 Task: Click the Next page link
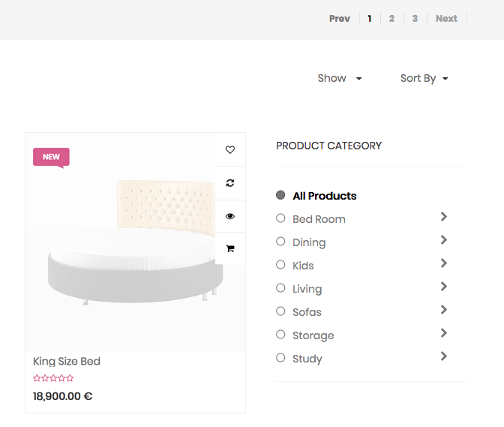(x=446, y=19)
